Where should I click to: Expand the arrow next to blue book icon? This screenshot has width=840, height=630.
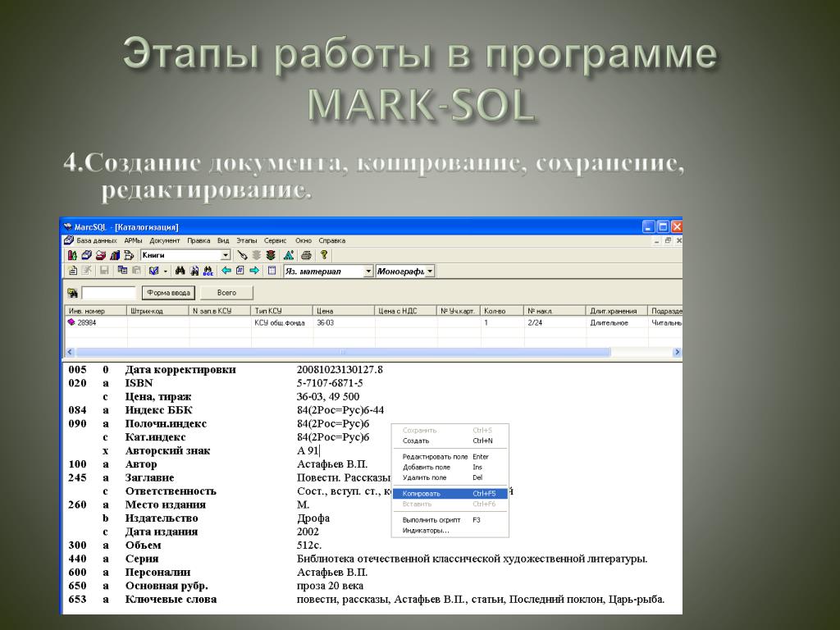click(165, 271)
